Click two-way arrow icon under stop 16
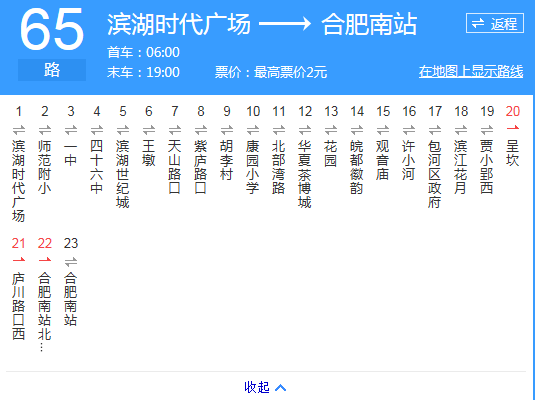The width and height of the screenshot is (540, 400). (x=409, y=130)
